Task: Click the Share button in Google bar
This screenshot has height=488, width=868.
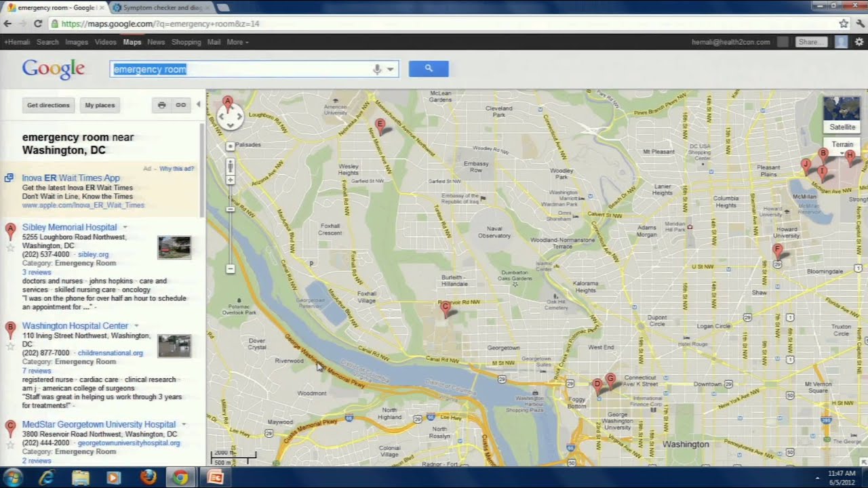Action: pyautogui.click(x=811, y=42)
